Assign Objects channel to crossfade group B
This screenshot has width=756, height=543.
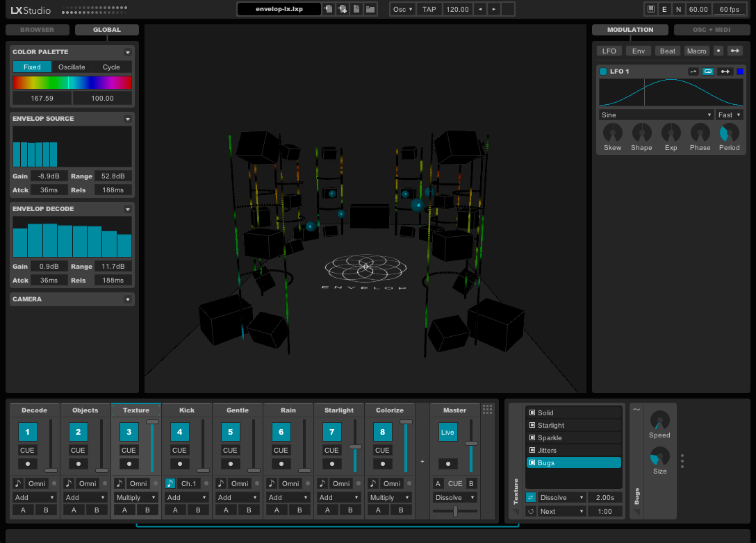pyautogui.click(x=97, y=510)
